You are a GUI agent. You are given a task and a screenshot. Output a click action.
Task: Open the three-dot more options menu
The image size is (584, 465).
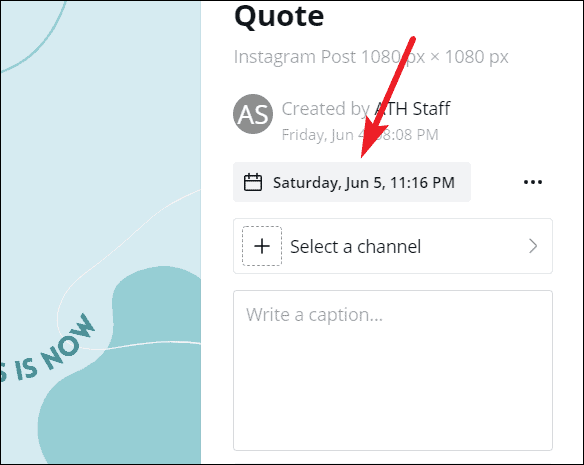[533, 182]
